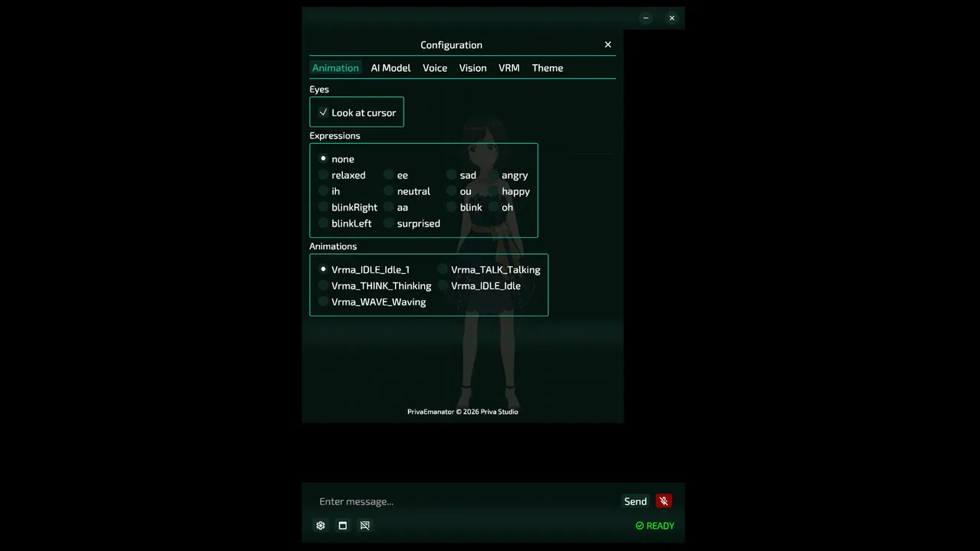Open the Theme tab
This screenshot has height=551, width=980.
547,68
